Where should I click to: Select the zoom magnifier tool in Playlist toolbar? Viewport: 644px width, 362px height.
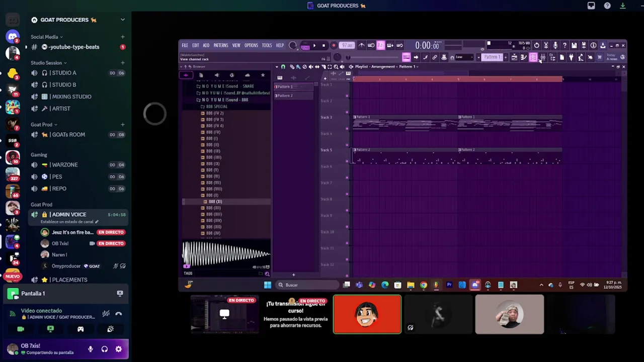point(336,66)
